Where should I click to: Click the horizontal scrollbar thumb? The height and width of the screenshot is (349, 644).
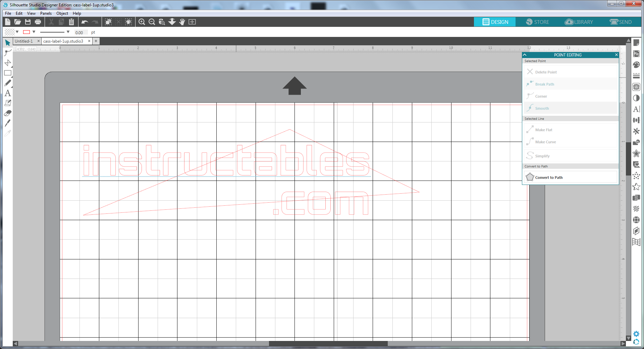pos(328,344)
